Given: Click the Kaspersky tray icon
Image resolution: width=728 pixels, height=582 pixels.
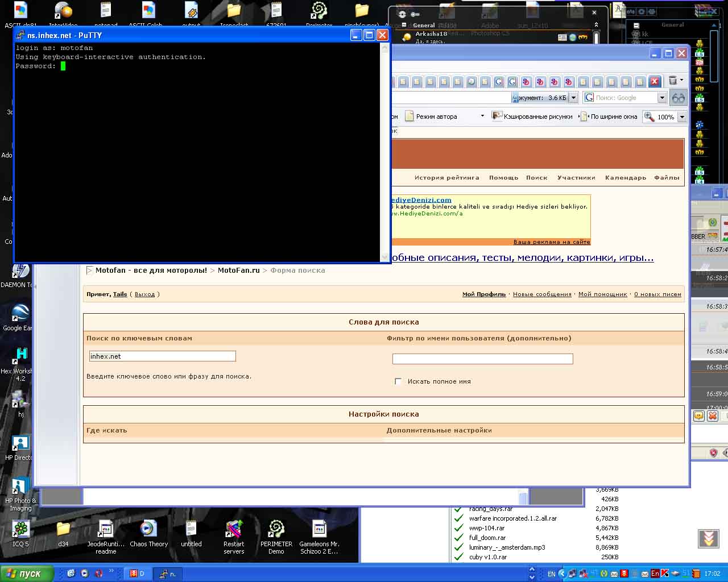Looking at the screenshot, I should click(x=664, y=573).
